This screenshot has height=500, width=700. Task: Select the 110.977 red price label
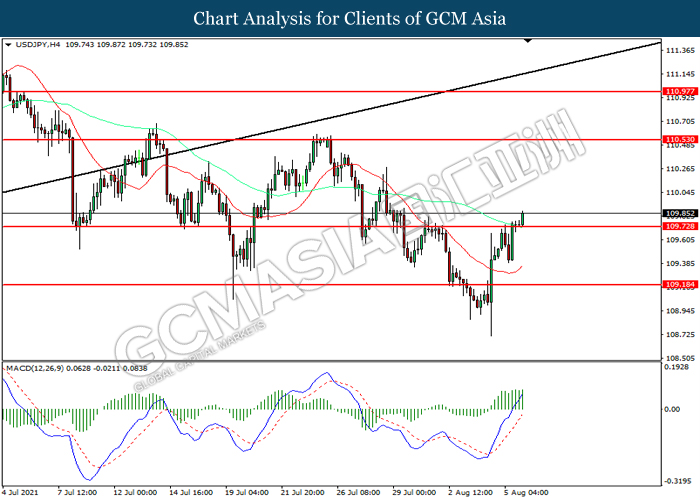click(x=680, y=92)
